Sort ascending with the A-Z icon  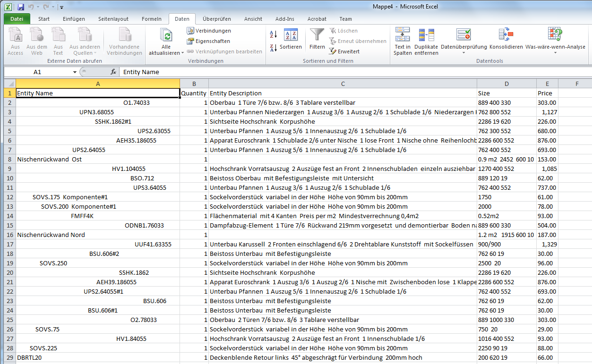tap(274, 34)
